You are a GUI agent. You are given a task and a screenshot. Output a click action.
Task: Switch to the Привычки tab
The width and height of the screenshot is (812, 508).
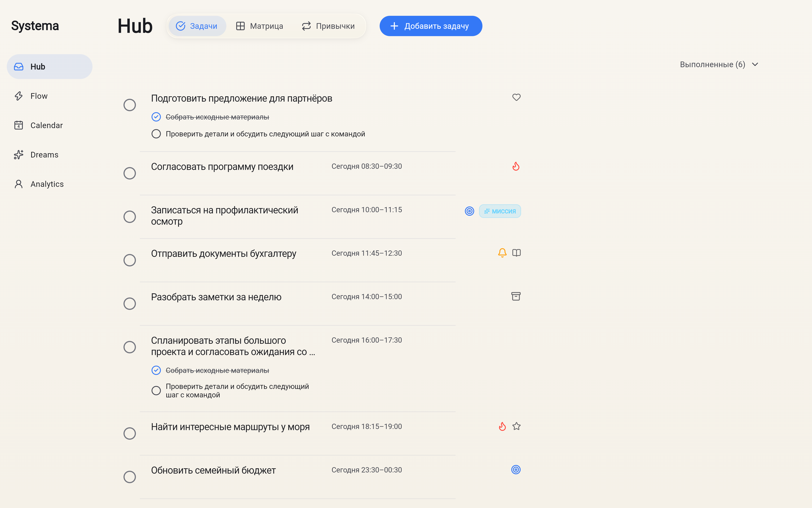pyautogui.click(x=328, y=26)
